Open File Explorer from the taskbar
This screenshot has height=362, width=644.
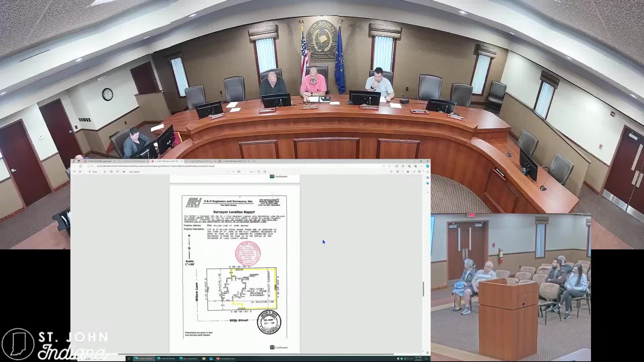pyautogui.click(x=204, y=359)
